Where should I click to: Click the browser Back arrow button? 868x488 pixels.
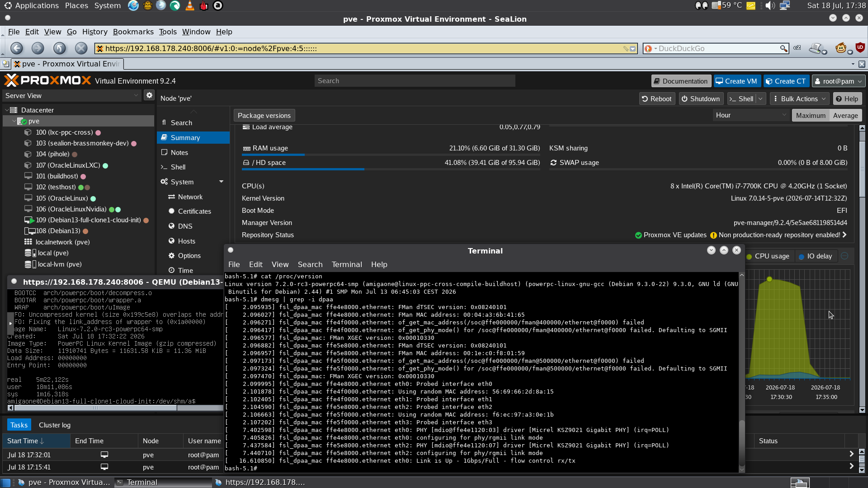coord(17,48)
